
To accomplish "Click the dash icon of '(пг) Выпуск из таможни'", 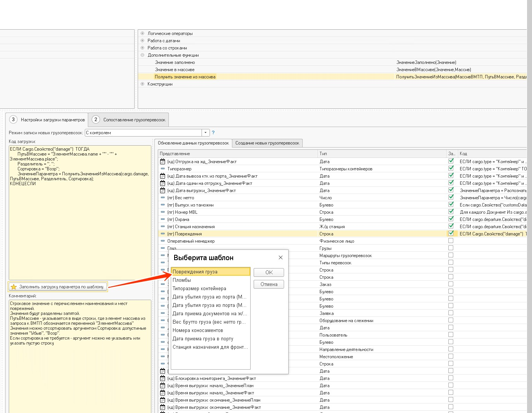I will tap(163, 205).
